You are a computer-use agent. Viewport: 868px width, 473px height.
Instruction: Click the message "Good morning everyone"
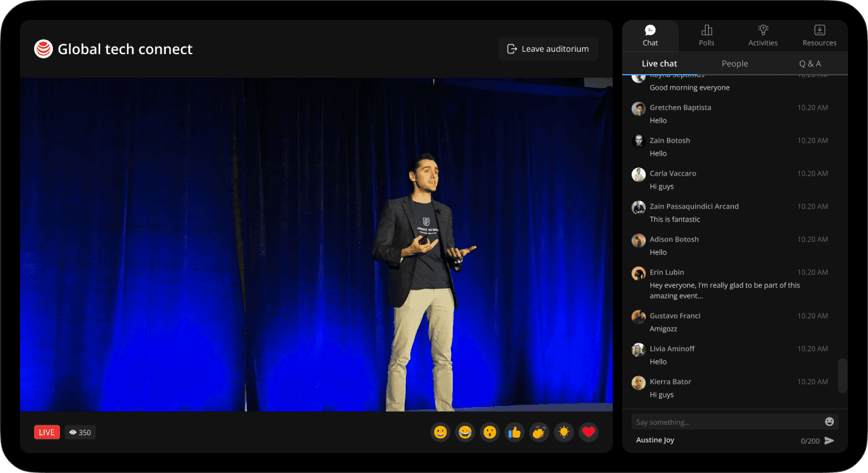690,88
